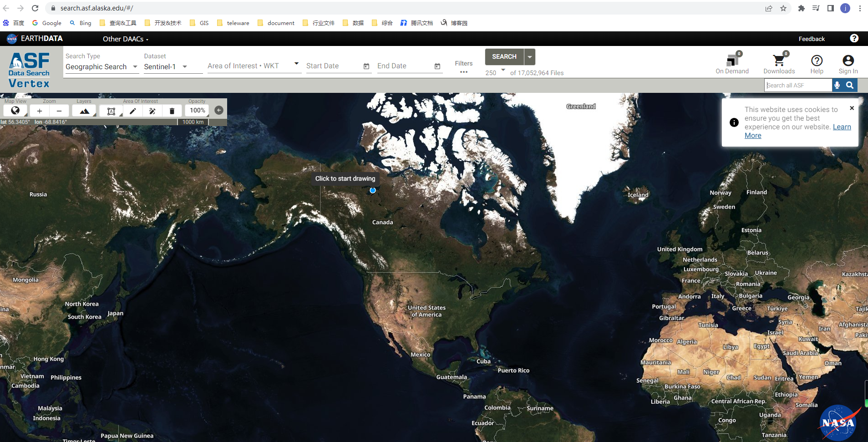Viewport: 868px width, 442px height.
Task: Activate the pencil draw area tool
Action: point(132,111)
